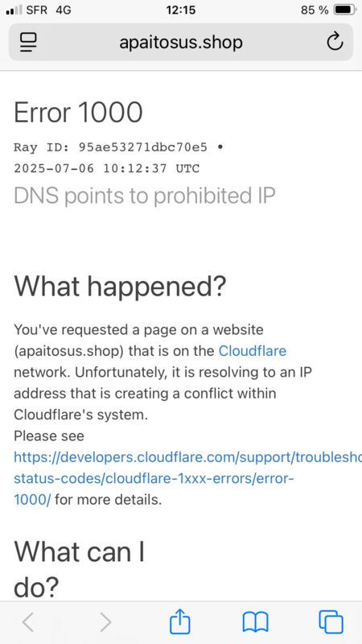Open the page settings reader icon
The width and height of the screenshot is (362, 644).
pos(28,43)
